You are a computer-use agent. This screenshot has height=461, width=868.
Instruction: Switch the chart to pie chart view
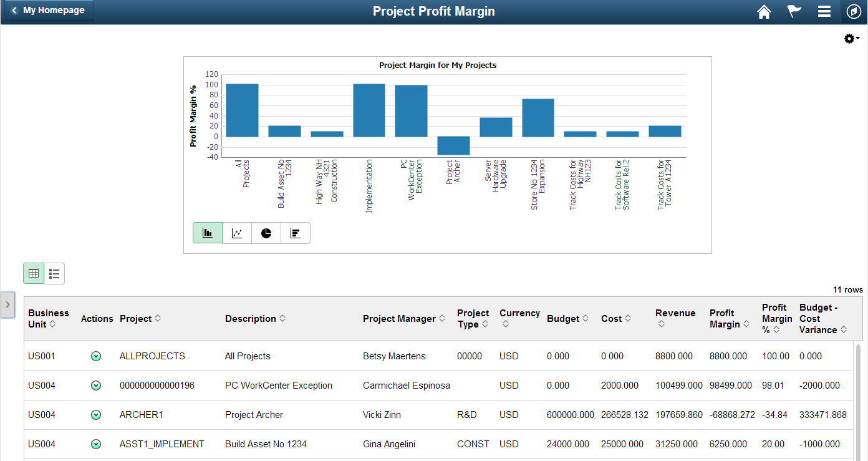tap(266, 233)
